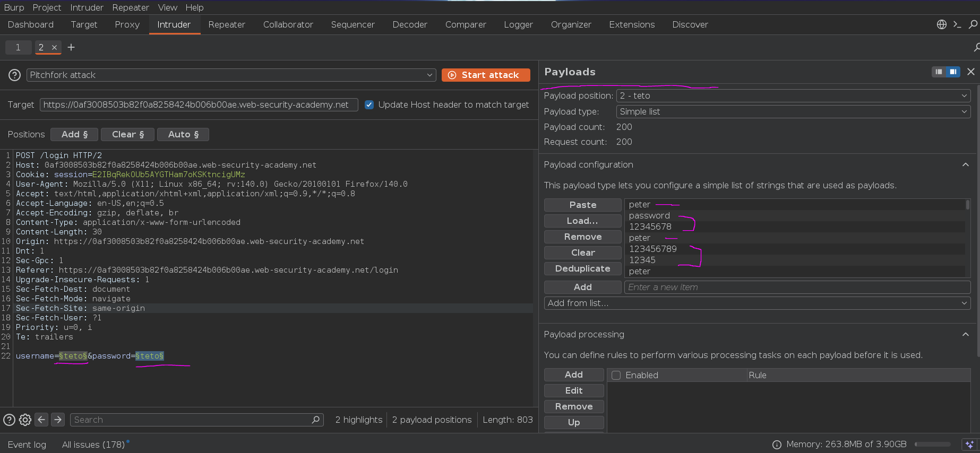The image size is (980, 453).
Task: Switch to the Collaborator tab
Action: (x=288, y=24)
